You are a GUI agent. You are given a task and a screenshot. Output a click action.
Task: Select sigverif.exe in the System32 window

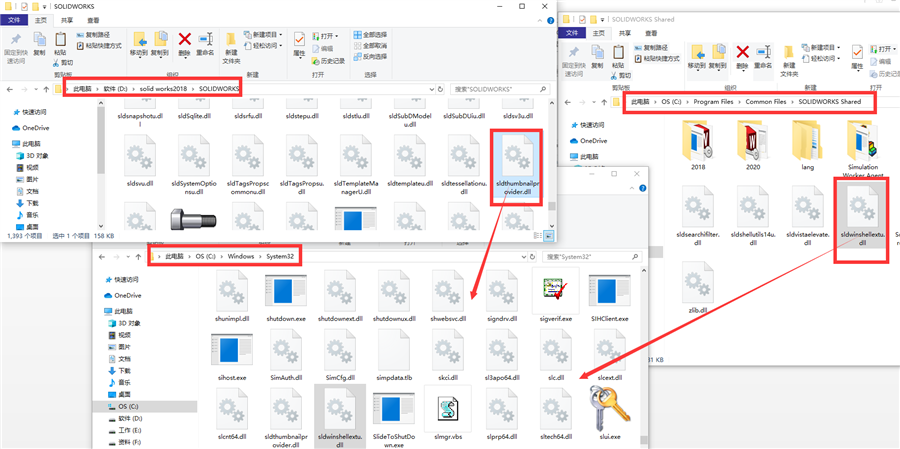tap(555, 295)
